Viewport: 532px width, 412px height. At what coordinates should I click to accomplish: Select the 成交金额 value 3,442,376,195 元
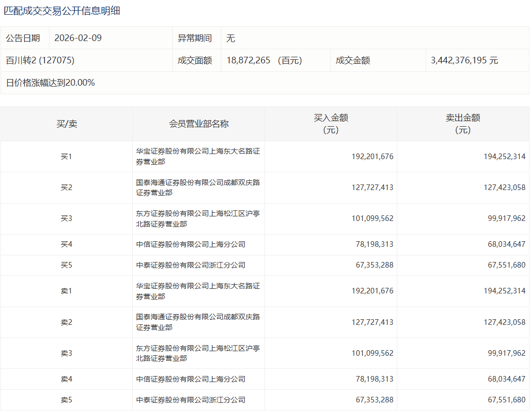[x=464, y=60]
